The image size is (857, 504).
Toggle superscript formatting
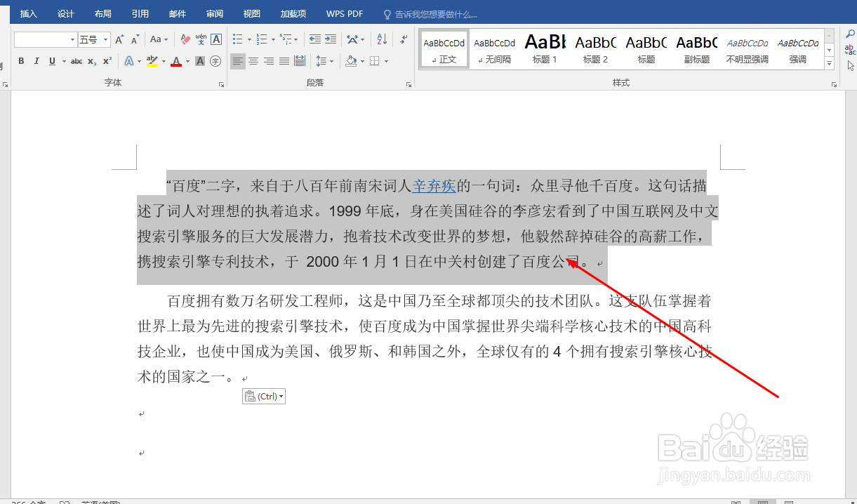[107, 62]
